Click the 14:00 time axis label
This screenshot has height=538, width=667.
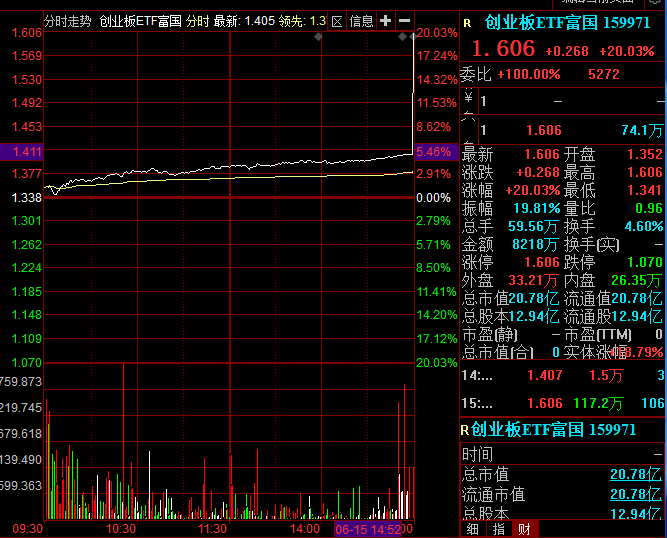[305, 529]
